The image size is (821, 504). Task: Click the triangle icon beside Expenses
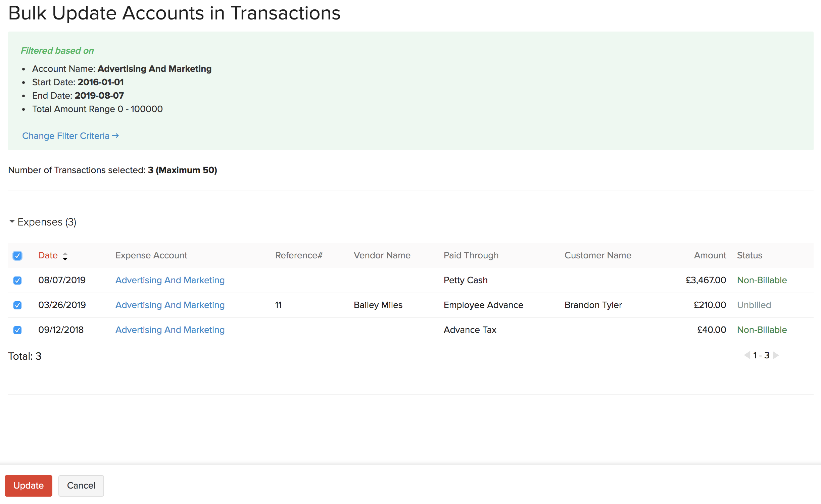point(12,221)
